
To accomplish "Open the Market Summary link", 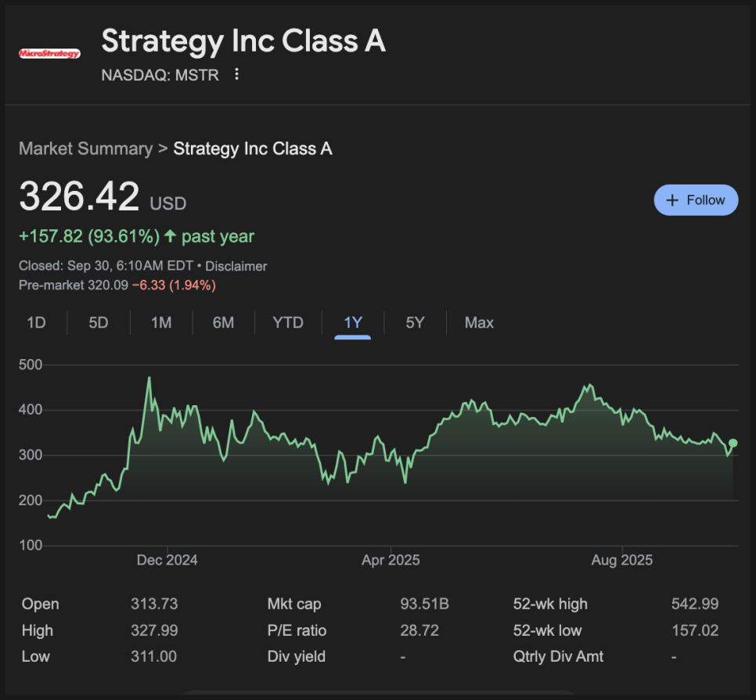I will pyautogui.click(x=86, y=149).
